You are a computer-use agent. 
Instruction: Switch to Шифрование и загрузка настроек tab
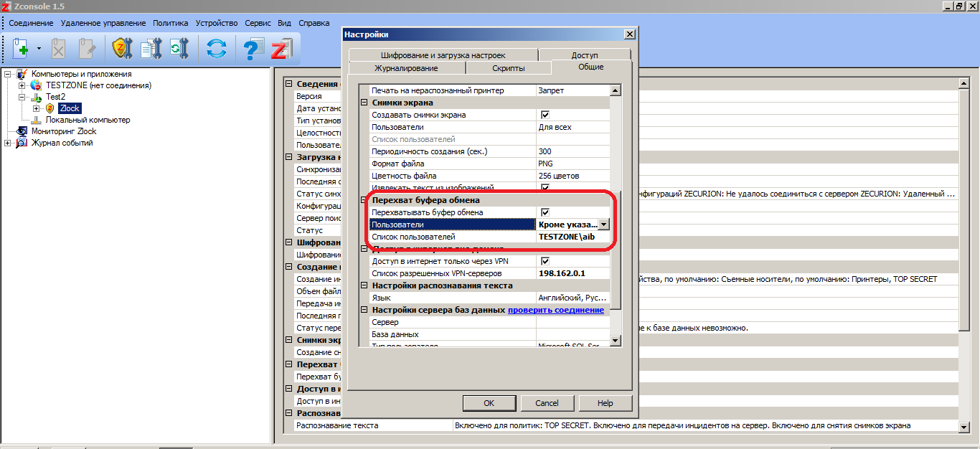click(443, 55)
